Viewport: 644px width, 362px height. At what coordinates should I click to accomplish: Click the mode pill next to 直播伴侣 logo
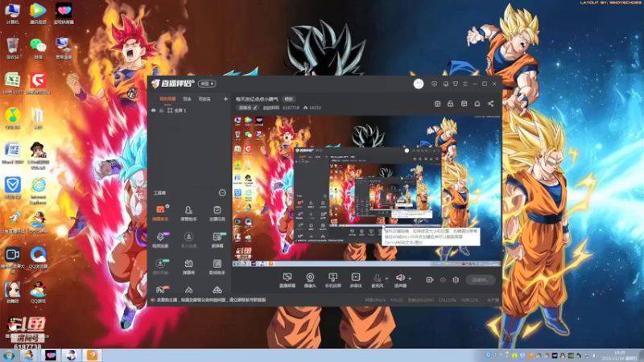click(x=207, y=84)
